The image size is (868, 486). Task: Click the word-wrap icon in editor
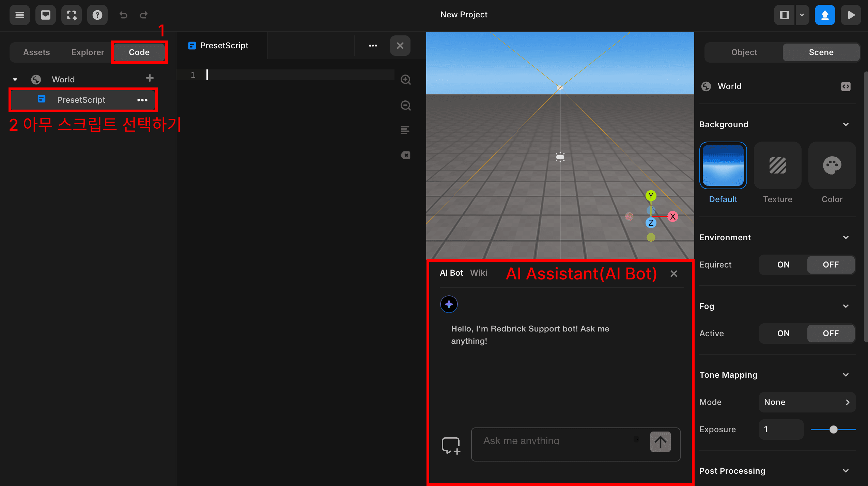pyautogui.click(x=406, y=130)
